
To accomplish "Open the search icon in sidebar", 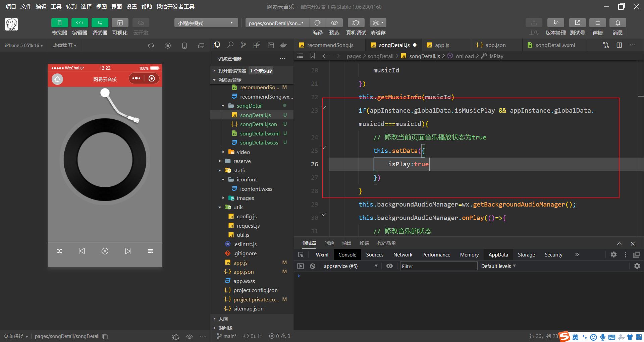I will pyautogui.click(x=230, y=45).
